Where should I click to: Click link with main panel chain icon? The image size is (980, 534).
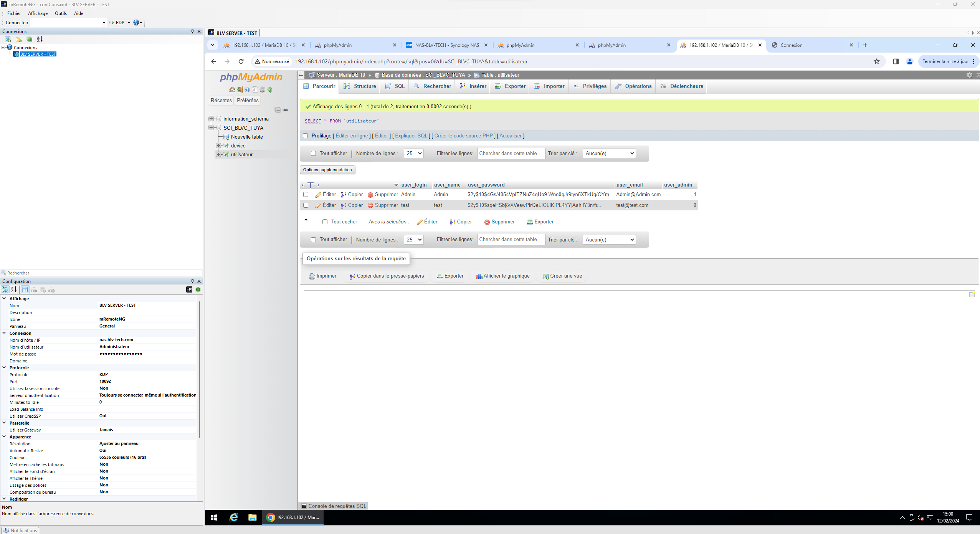point(285,110)
